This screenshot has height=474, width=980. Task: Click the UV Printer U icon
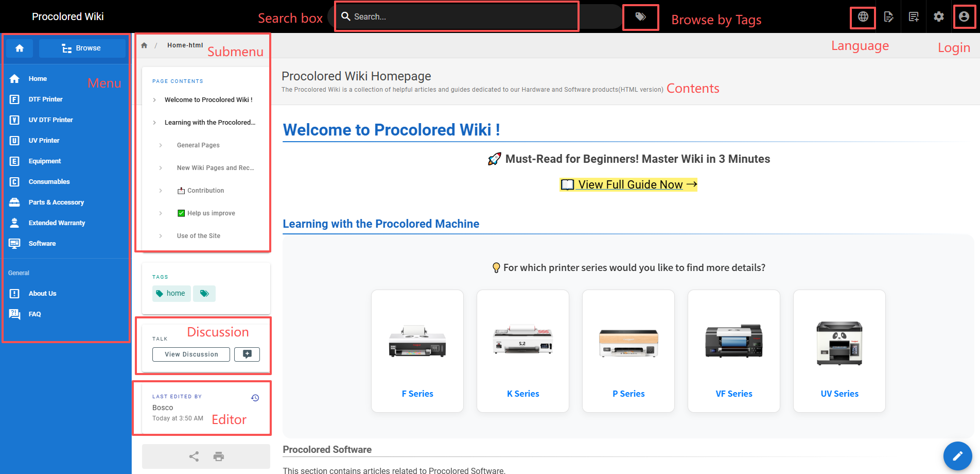14,140
